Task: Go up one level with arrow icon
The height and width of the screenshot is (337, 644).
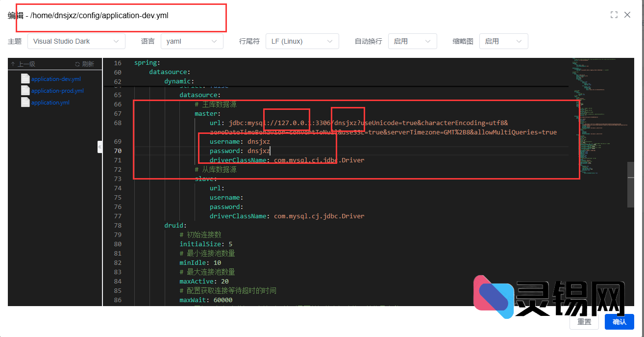Action: [x=13, y=64]
